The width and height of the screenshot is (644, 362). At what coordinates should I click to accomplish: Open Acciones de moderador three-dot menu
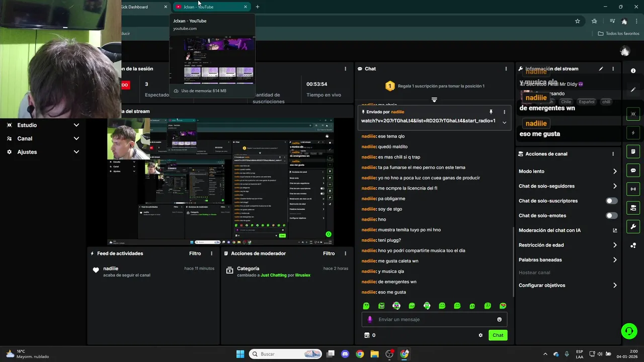click(345, 253)
